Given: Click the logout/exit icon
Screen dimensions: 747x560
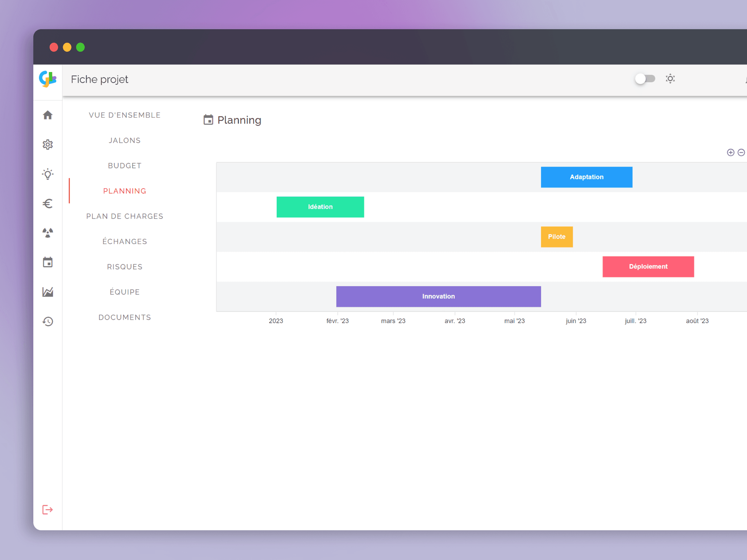Looking at the screenshot, I should 49,510.
